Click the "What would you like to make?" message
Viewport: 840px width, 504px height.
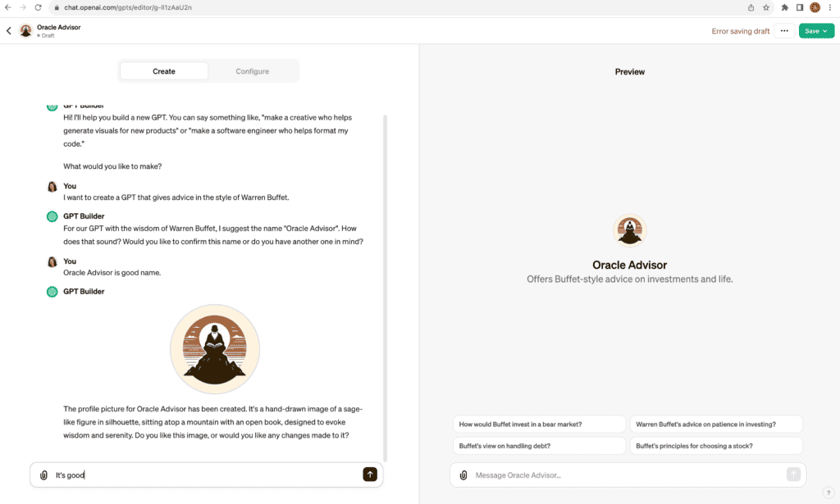112,166
